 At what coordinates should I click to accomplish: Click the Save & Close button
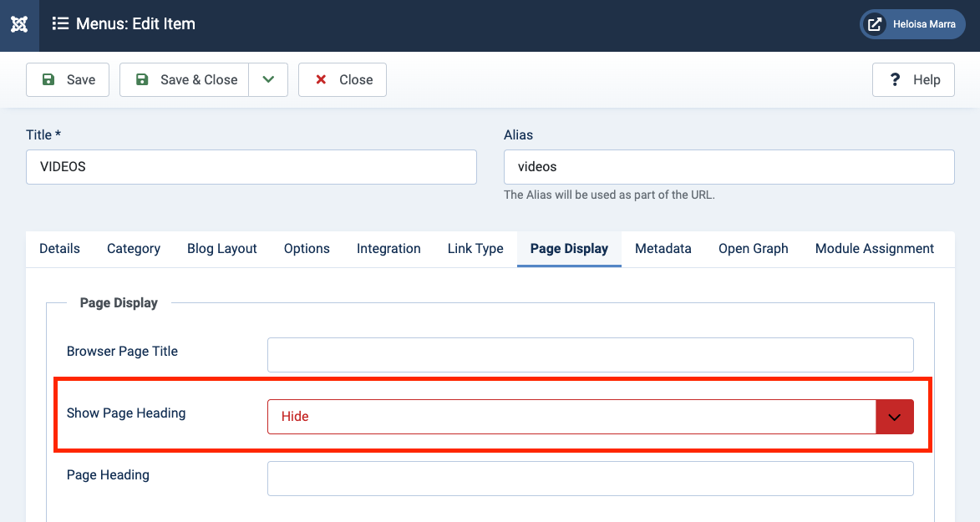tap(185, 80)
